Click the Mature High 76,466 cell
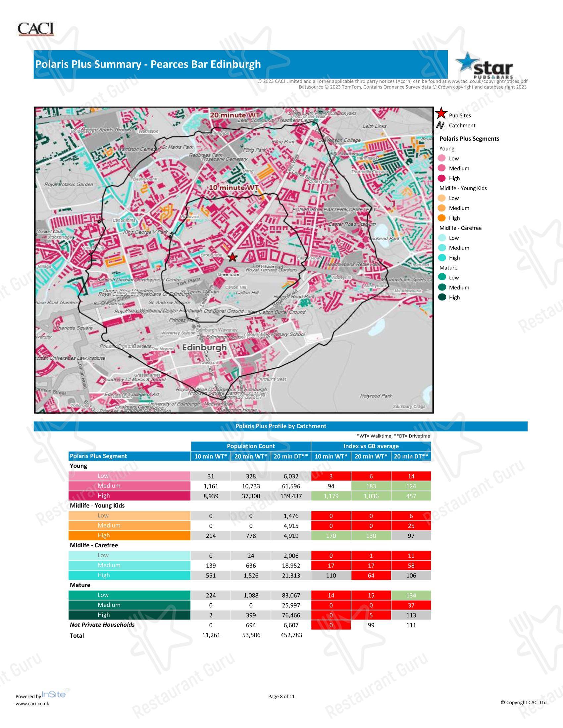563x728 pixels. [x=291, y=615]
